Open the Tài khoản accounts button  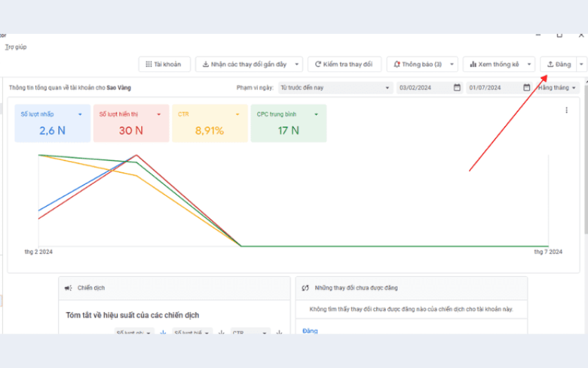164,64
